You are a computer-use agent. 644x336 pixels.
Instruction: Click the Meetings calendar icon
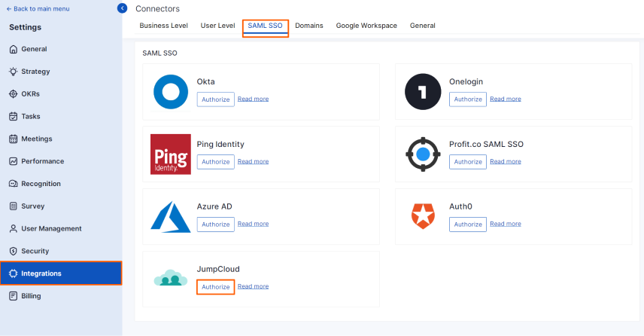click(13, 139)
